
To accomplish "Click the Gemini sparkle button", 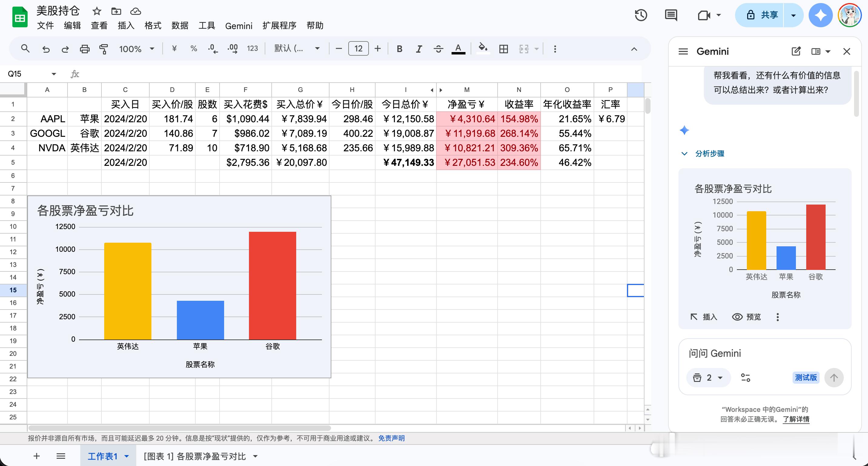I will 820,15.
